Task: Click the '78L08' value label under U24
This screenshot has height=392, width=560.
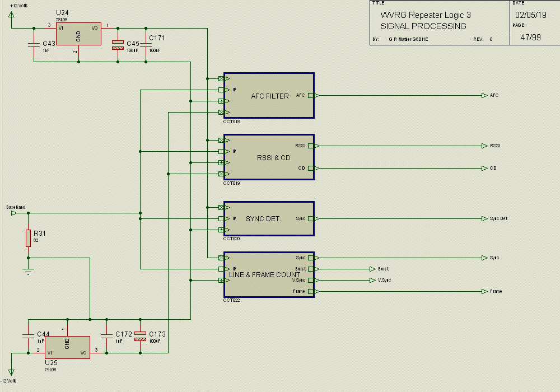Action: point(62,20)
